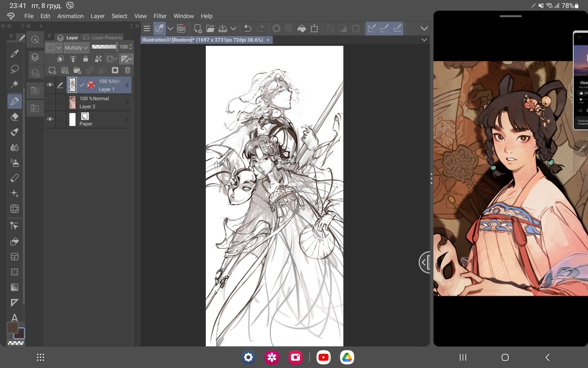588x368 pixels.
Task: Open the Edit menu
Action: (45, 16)
